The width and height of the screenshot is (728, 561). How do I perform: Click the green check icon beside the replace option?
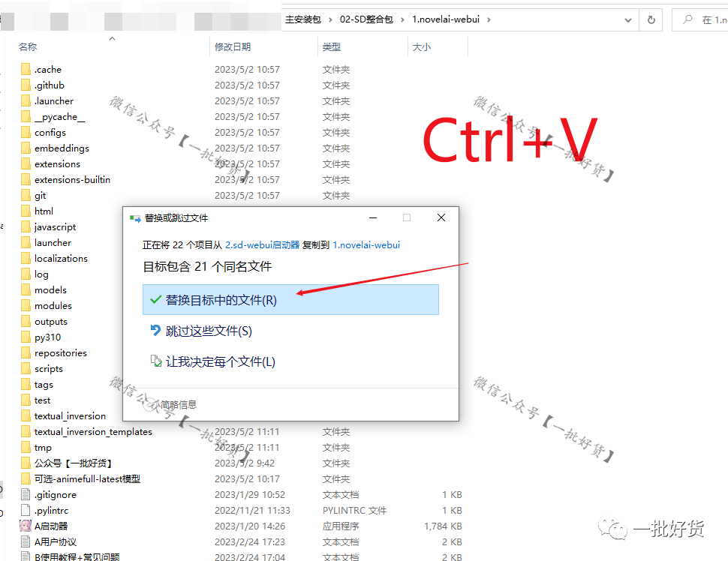(155, 299)
